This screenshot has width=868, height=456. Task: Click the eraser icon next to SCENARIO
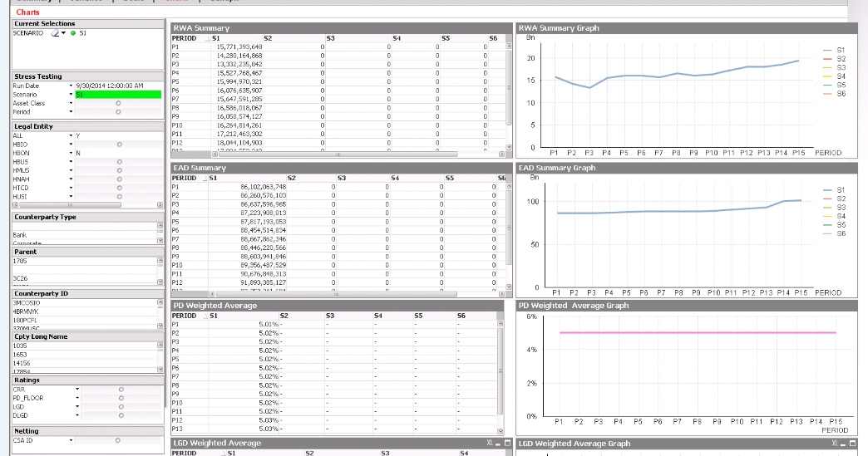point(54,33)
